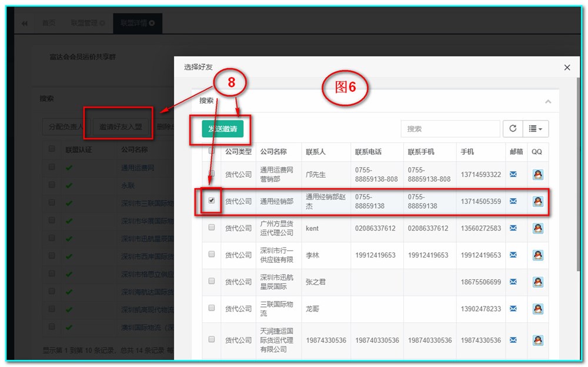Image resolution: width=588 pixels, height=367 pixels.
Task: Refresh the friends list with the reload icon
Action: (x=514, y=128)
